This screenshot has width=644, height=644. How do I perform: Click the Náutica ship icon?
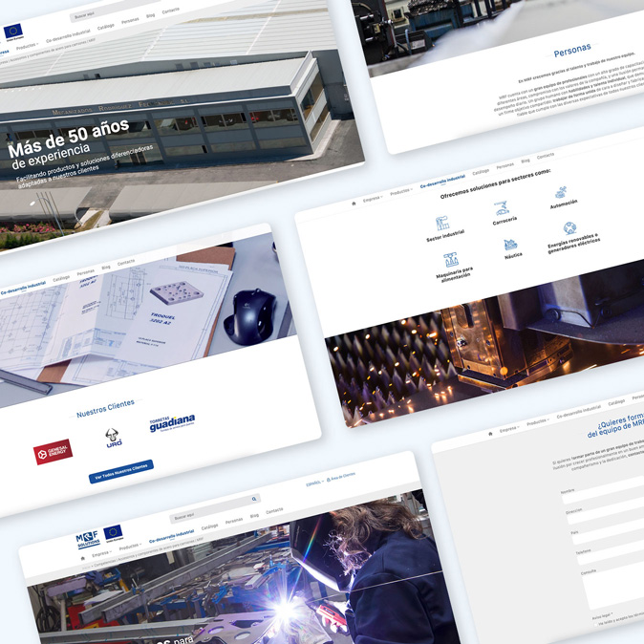510,245
